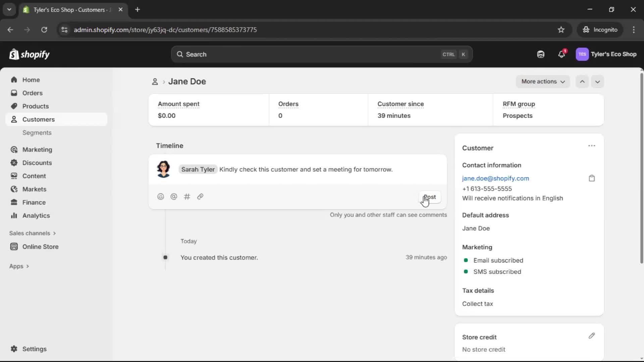
Task: Open jane.doe@shopify.com email link
Action: (x=495, y=178)
